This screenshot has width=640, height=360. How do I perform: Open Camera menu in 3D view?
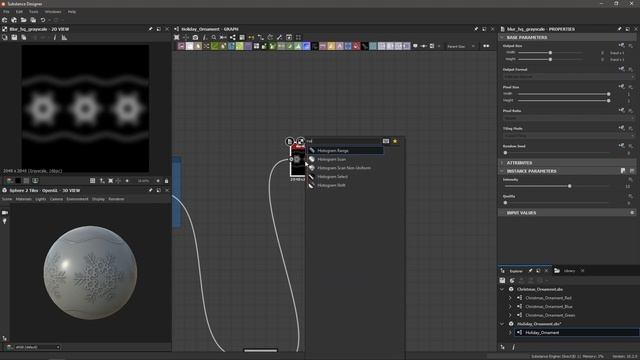coord(56,199)
